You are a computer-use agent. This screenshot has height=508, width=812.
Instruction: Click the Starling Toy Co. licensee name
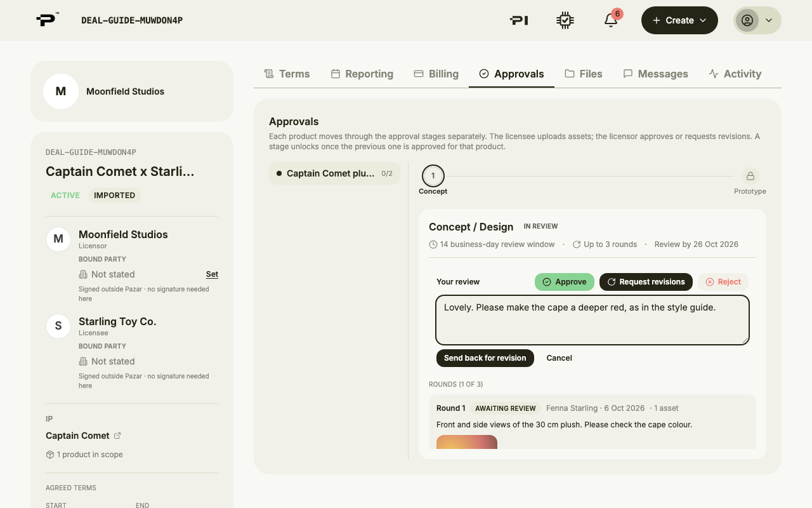coord(117,321)
